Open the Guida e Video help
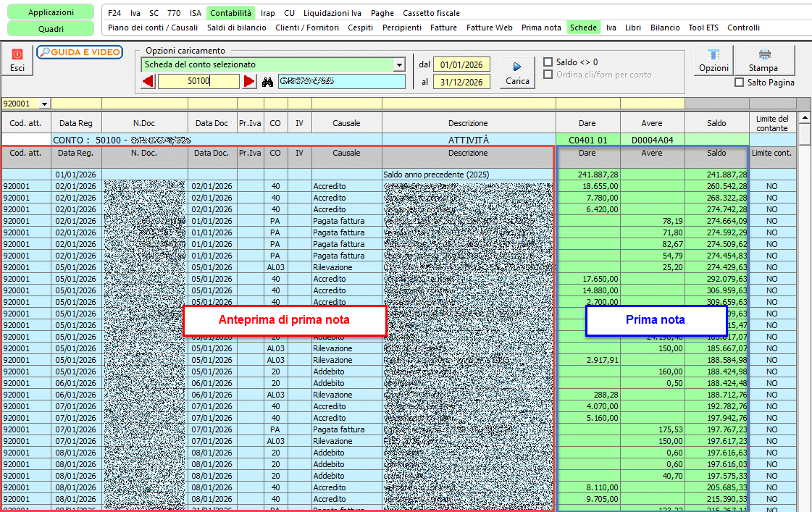 [80, 52]
